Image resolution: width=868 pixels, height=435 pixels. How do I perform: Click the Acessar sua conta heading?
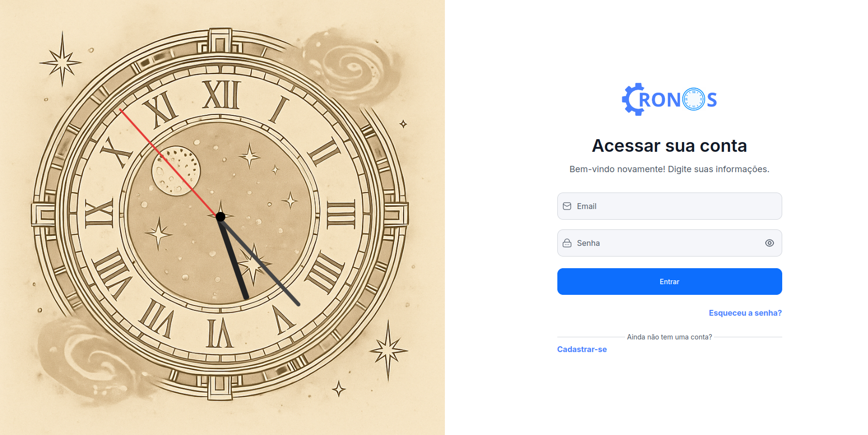coord(669,145)
